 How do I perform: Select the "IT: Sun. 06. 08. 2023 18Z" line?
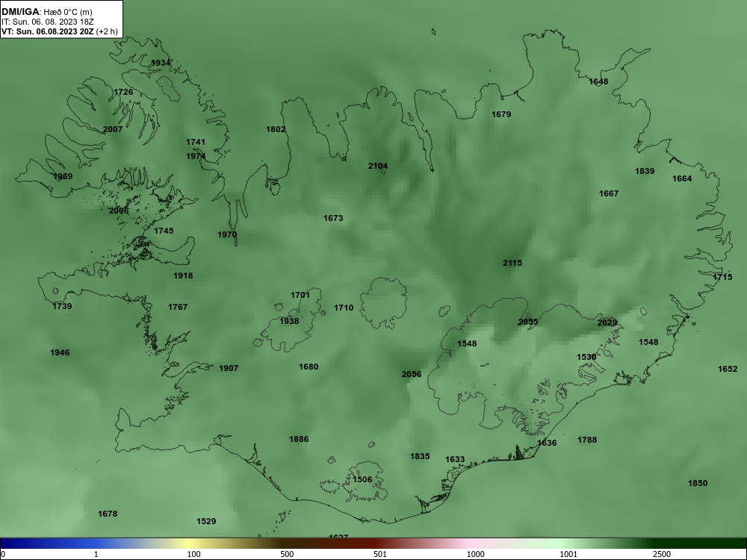pyautogui.click(x=48, y=22)
